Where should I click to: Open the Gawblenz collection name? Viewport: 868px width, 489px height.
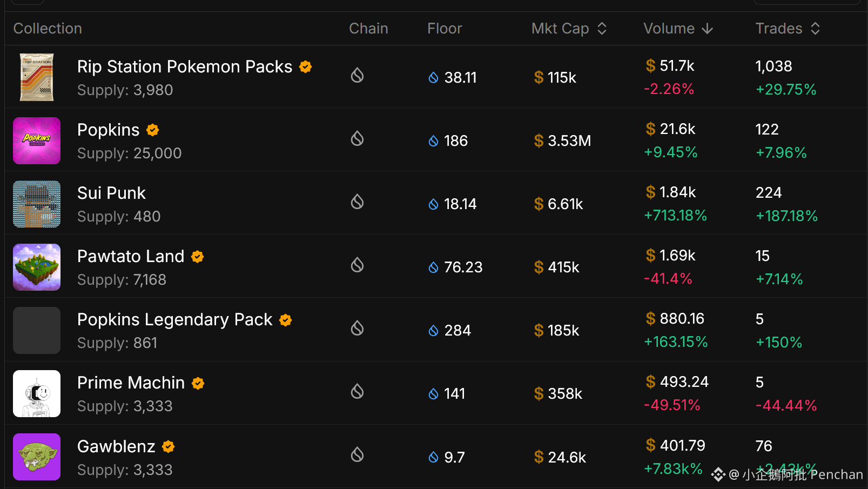pos(116,446)
